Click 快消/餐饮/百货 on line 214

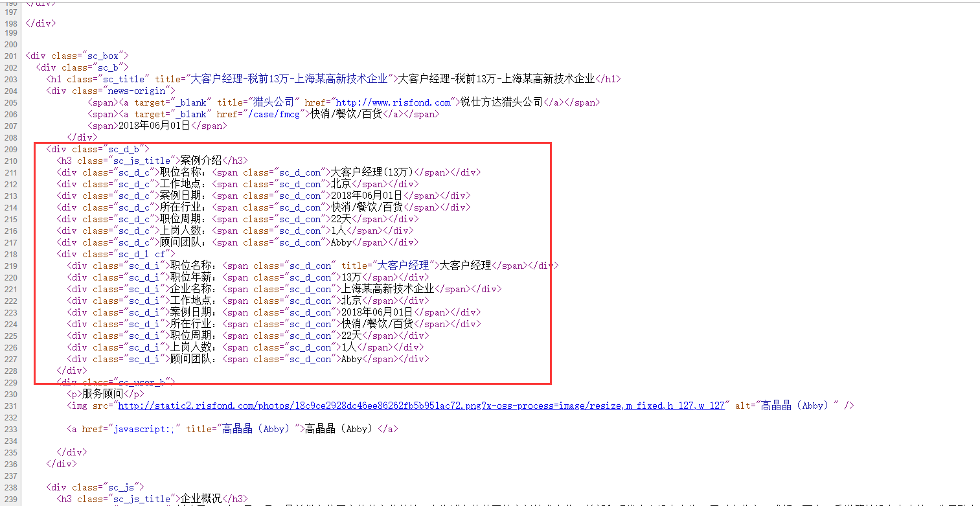pyautogui.click(x=367, y=207)
